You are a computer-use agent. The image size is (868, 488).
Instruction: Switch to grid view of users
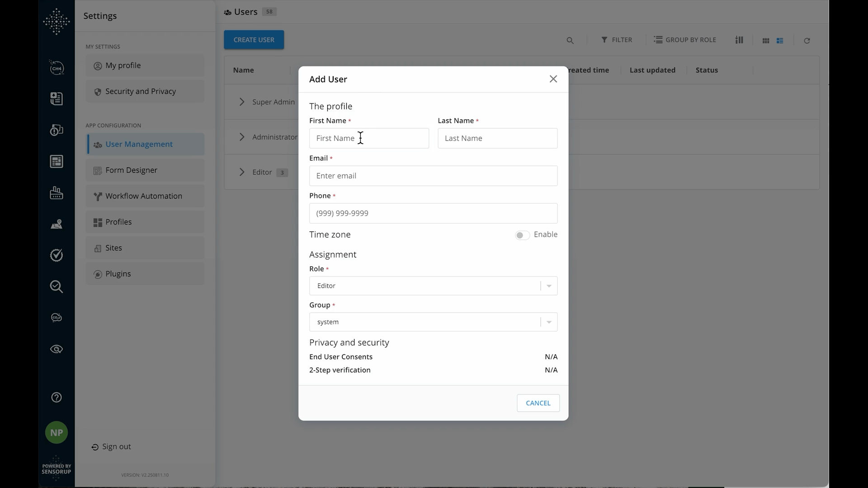click(766, 41)
